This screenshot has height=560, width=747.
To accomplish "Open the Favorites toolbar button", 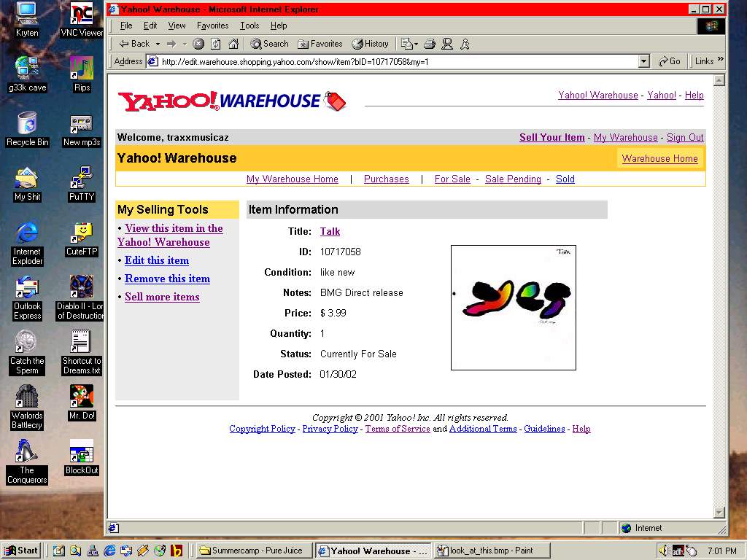I will point(320,44).
